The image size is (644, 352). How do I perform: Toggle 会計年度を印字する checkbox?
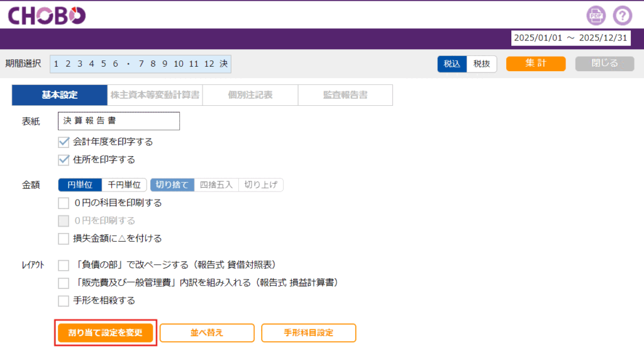(x=64, y=142)
